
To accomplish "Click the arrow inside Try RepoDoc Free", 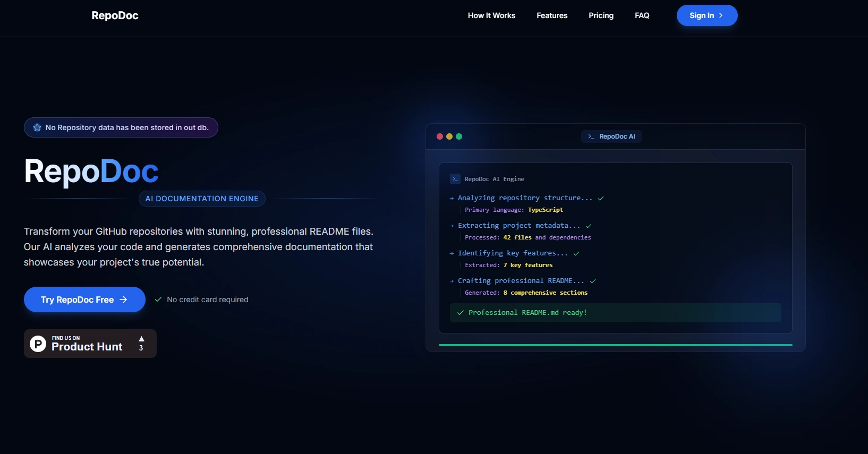I will click(x=123, y=299).
